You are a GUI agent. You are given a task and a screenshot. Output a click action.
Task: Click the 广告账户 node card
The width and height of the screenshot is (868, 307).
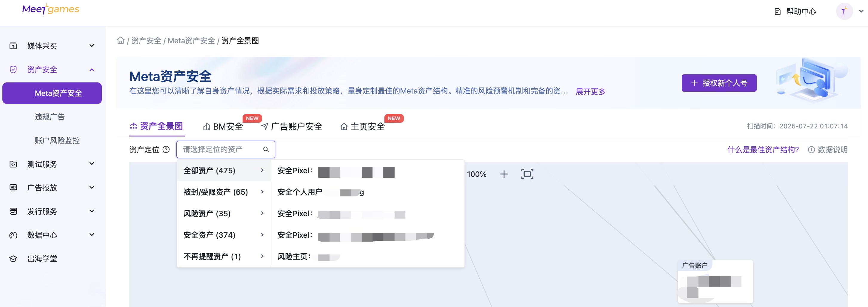715,282
